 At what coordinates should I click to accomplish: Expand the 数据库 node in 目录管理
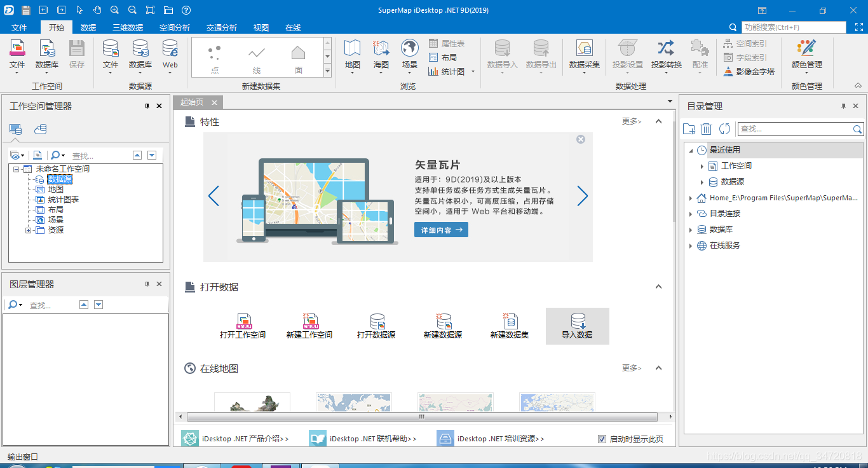coord(689,229)
